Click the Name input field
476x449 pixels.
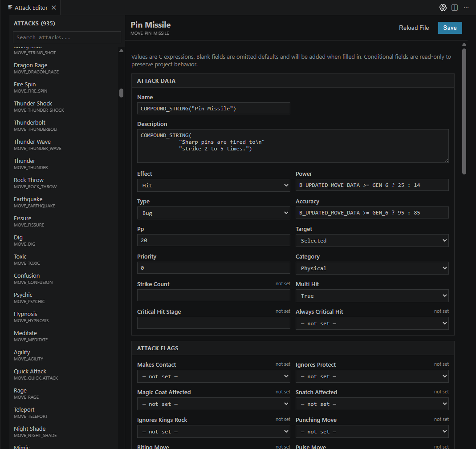(213, 108)
